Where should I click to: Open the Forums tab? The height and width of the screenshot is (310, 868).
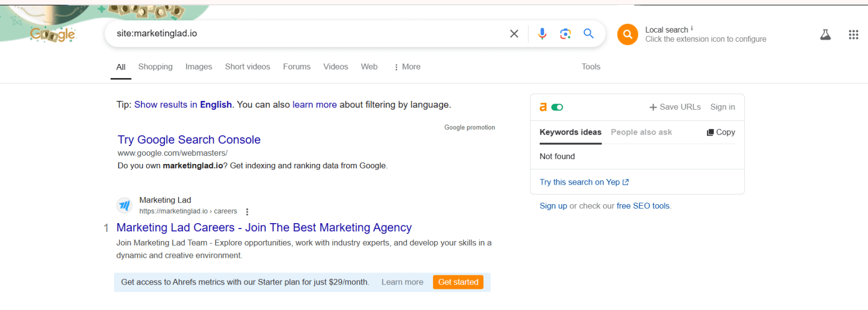click(x=297, y=67)
